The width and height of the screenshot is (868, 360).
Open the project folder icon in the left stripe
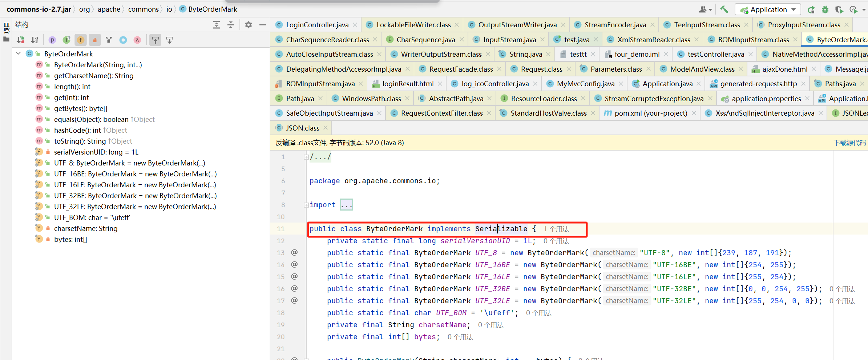(6, 39)
